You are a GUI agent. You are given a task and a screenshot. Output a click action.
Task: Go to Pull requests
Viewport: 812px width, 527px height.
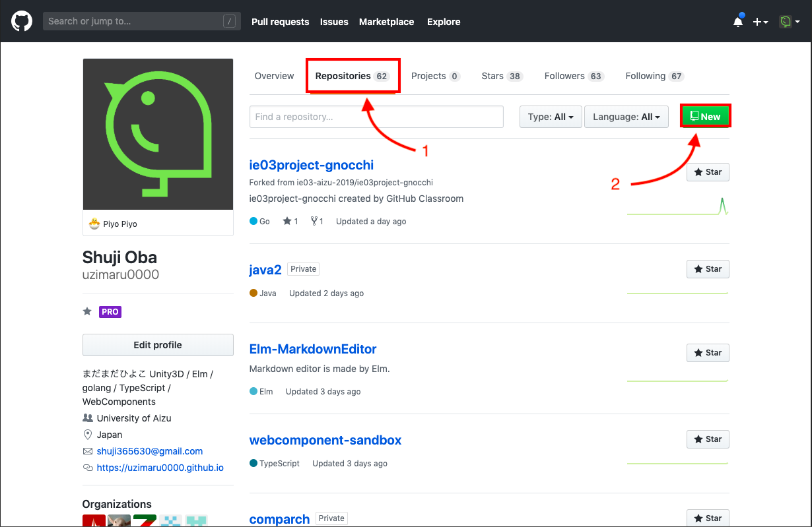pyautogui.click(x=280, y=22)
